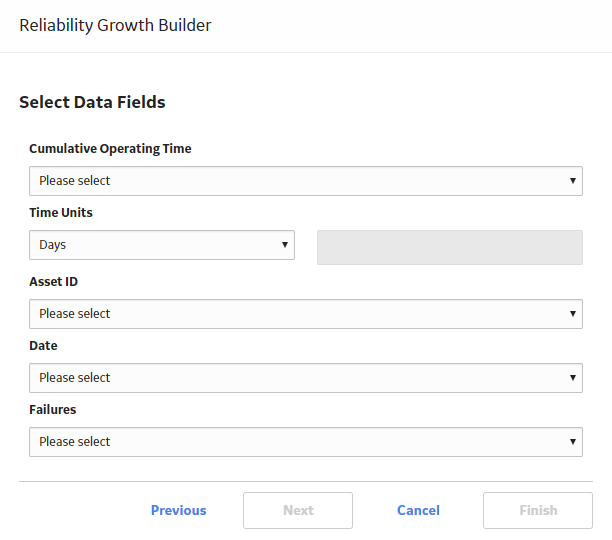Image resolution: width=612 pixels, height=540 pixels.
Task: Click the Finish button
Action: tap(538, 510)
